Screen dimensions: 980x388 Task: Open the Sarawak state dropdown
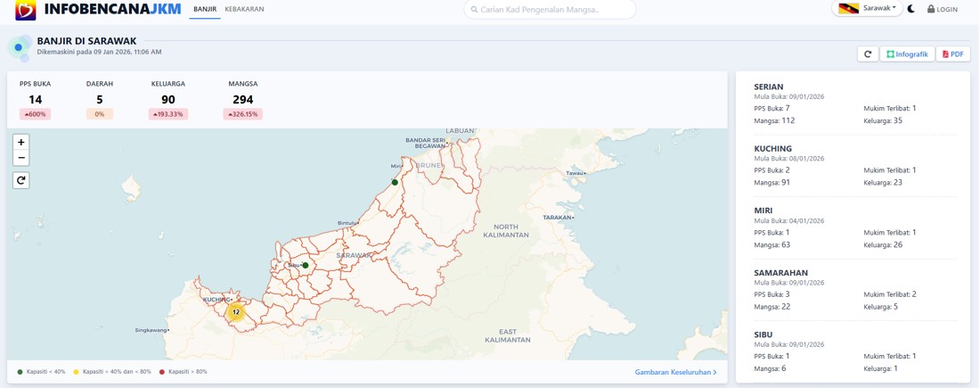(x=868, y=9)
